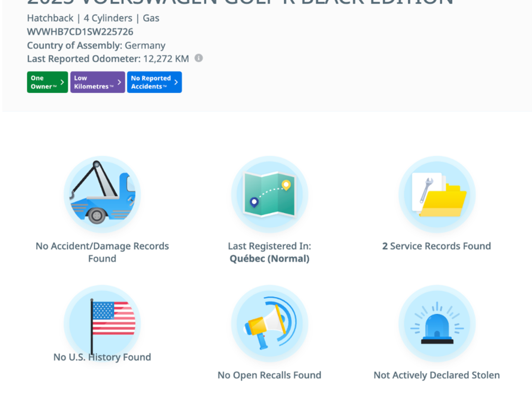Expand the No Reported Accidents chevron
The width and height of the screenshot is (532, 399).
point(176,82)
